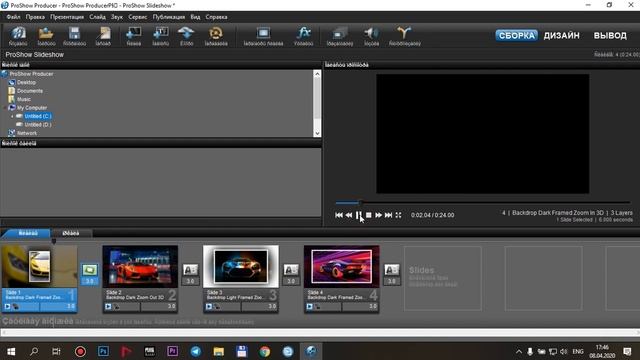Step the preview back with the rewind button

[349, 215]
